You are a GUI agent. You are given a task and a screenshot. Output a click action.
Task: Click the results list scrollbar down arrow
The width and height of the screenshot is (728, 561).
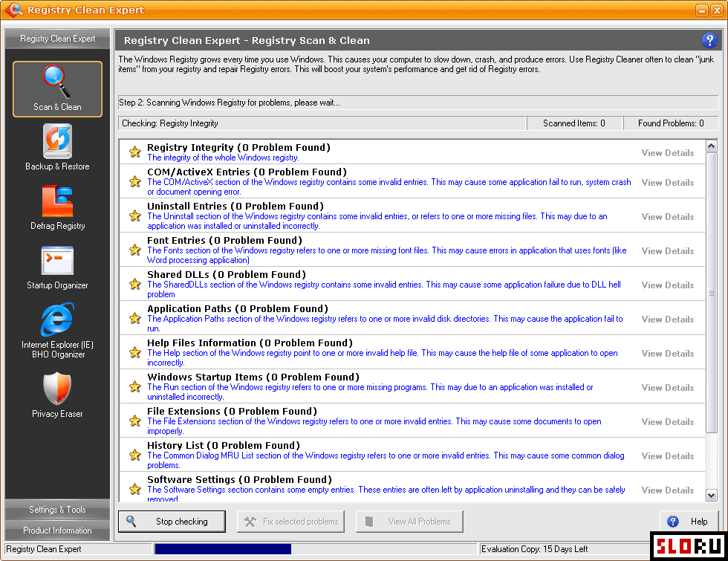pos(712,495)
